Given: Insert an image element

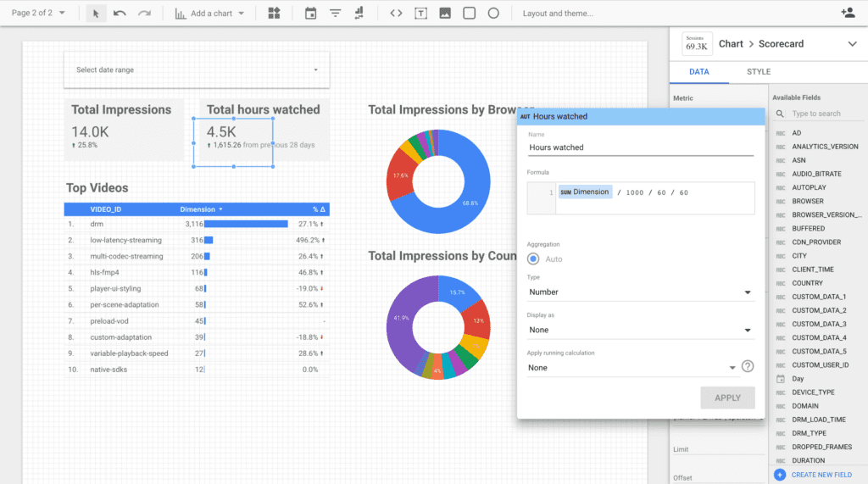Looking at the screenshot, I should pos(445,14).
